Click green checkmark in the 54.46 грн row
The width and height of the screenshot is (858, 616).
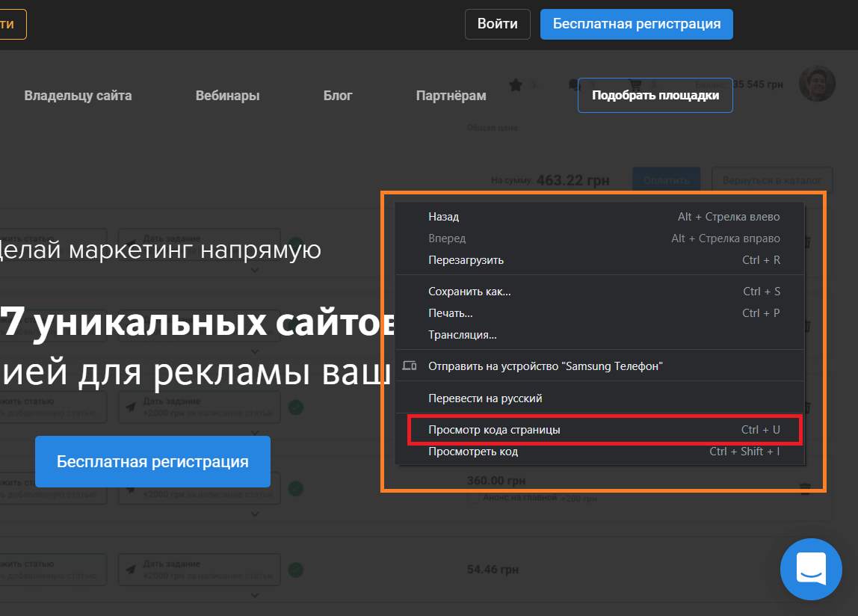coord(296,570)
